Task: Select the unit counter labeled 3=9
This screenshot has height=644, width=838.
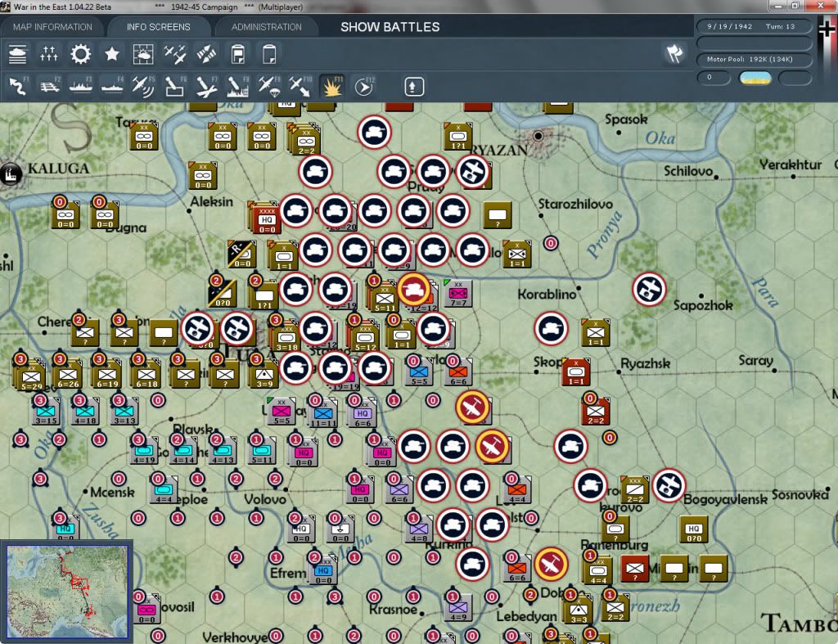Action: [264, 375]
